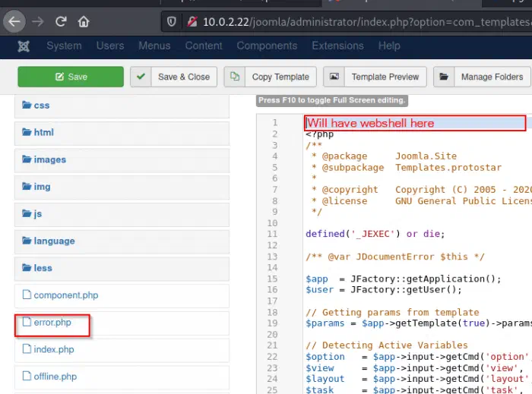Screen dimensions: 532x394
Task: Focus the browser address bar URL
Action: tap(366, 22)
